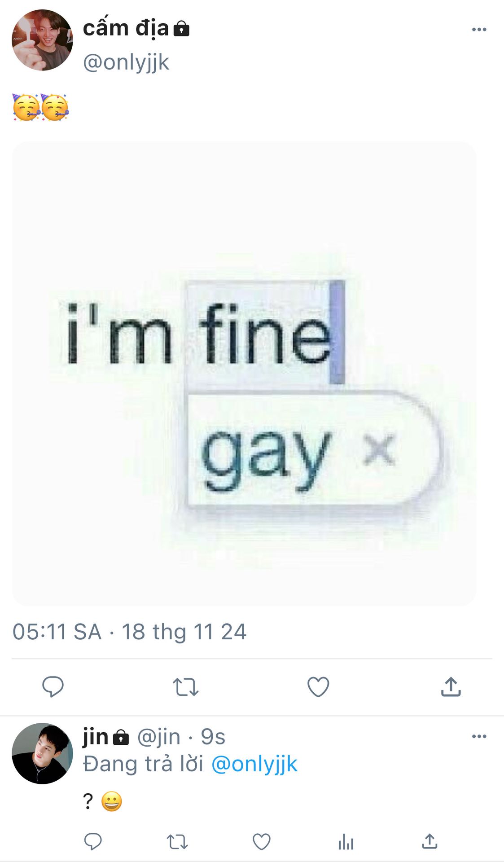Click the cấm địa display name
Image resolution: width=504 pixels, height=862 pixels.
[x=126, y=28]
